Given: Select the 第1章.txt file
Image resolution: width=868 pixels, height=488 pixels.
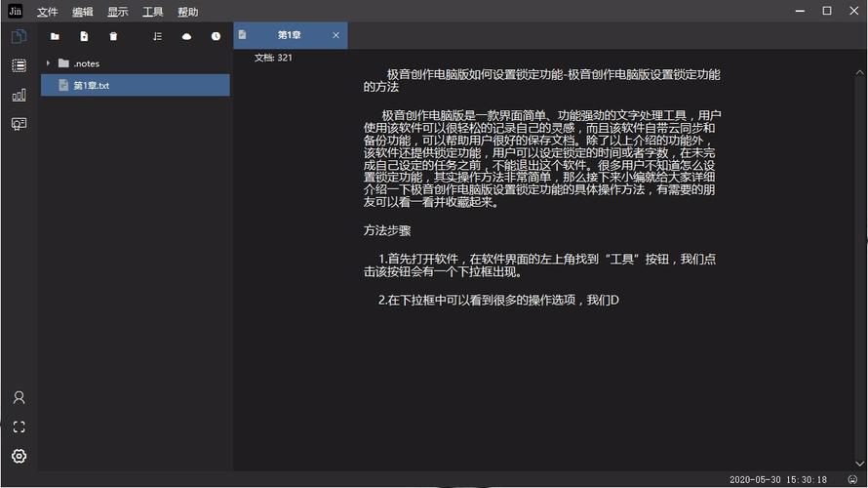Looking at the screenshot, I should tap(135, 85).
